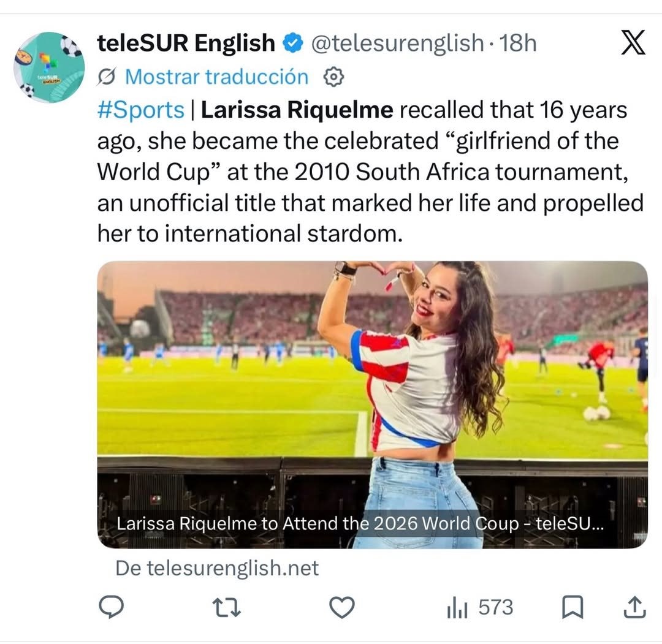Image resolution: width=662 pixels, height=644 pixels.
Task: Click article headline Larissa Riquelme to Attend
Action: click(360, 524)
